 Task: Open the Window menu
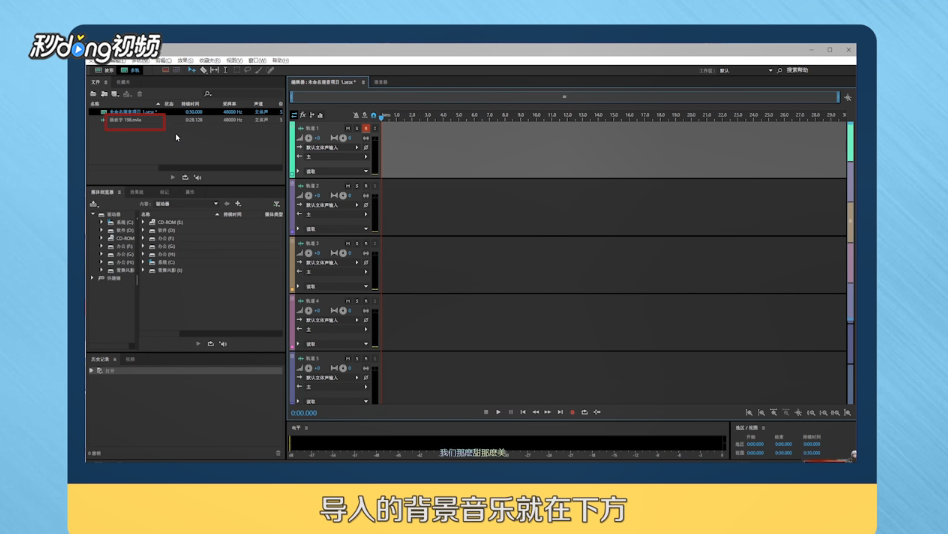(x=257, y=60)
